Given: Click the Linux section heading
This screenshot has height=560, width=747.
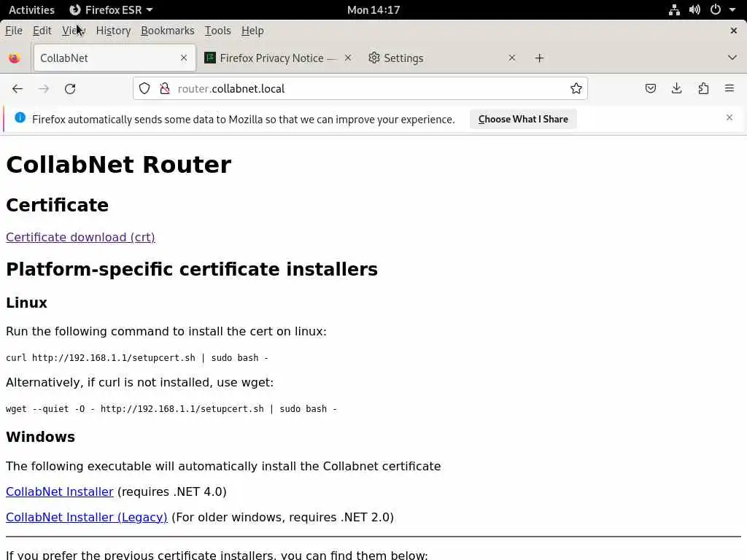Looking at the screenshot, I should 27,303.
